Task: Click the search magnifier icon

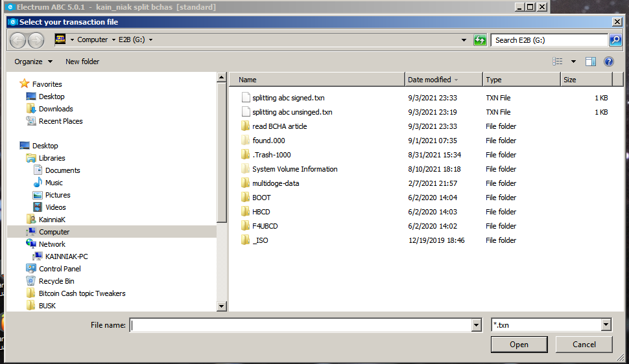Action: tap(615, 40)
